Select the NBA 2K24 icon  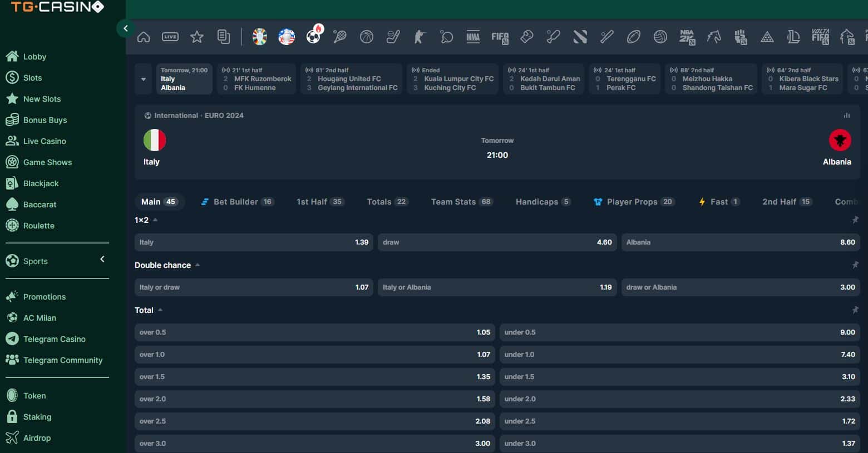point(688,37)
